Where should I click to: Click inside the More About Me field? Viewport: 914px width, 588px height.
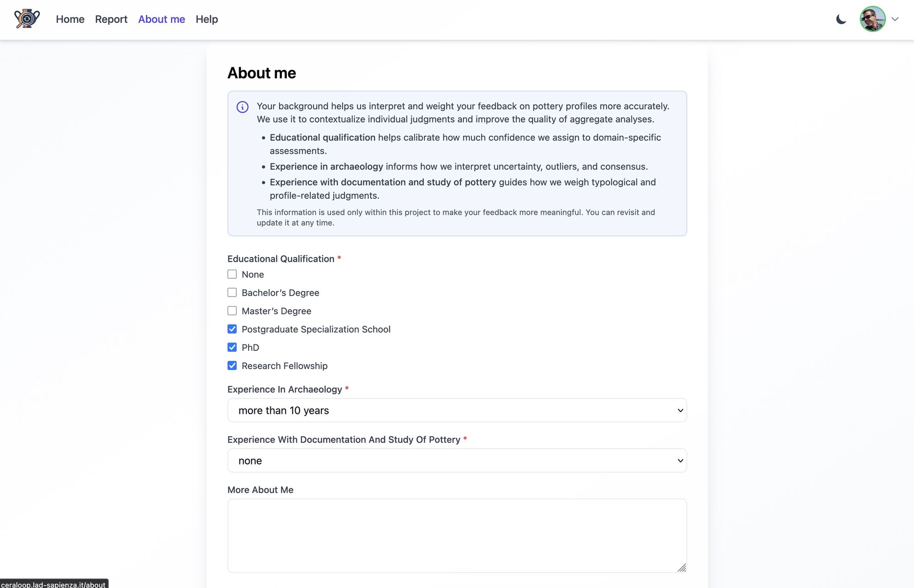[x=457, y=535]
